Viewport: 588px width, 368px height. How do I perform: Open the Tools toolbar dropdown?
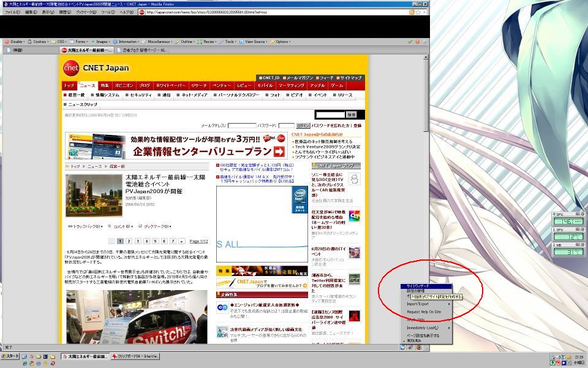[228, 42]
